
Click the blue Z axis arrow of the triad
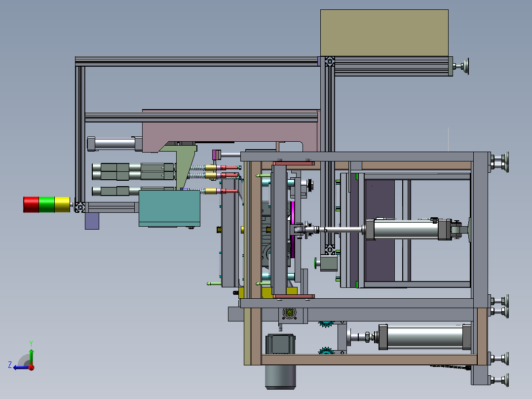(x=21, y=367)
